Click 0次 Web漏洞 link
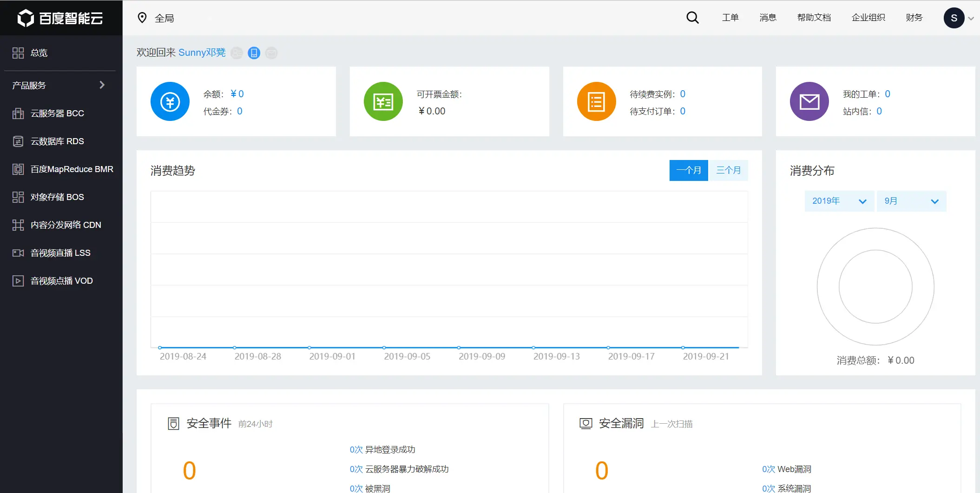This screenshot has width=980, height=493. [787, 469]
